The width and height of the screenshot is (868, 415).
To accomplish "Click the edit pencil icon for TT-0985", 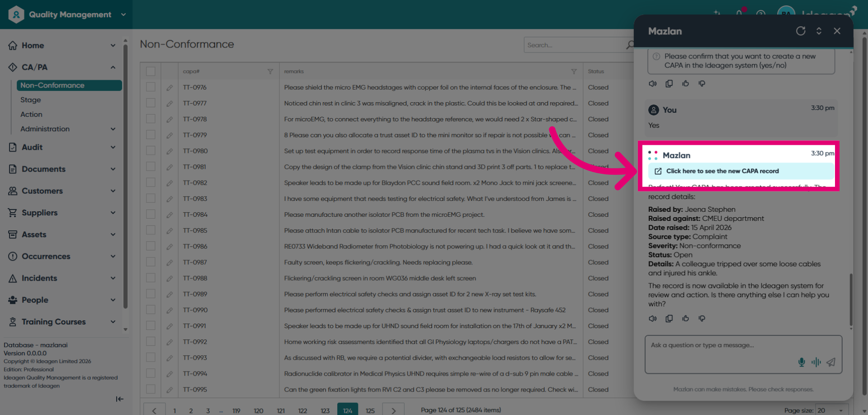I will (170, 231).
